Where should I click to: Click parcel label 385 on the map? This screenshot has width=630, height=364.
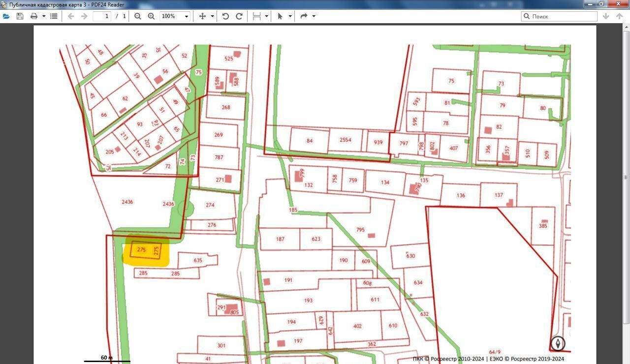pyautogui.click(x=543, y=226)
